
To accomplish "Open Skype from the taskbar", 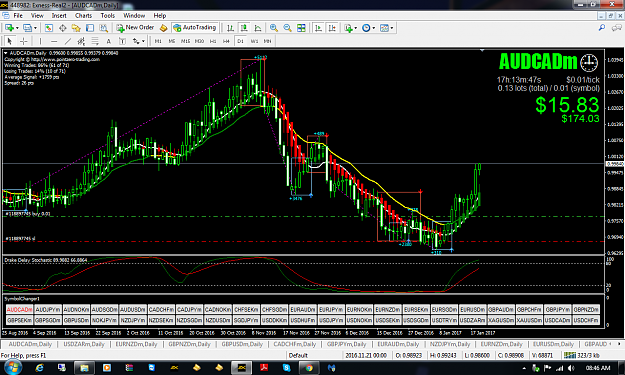I will (x=287, y=368).
